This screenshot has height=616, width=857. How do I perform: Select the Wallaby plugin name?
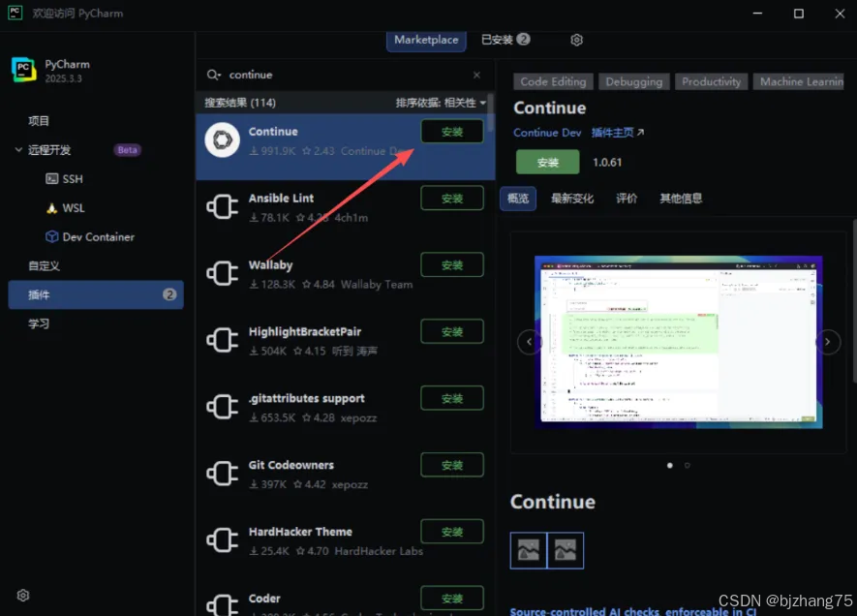(x=270, y=265)
